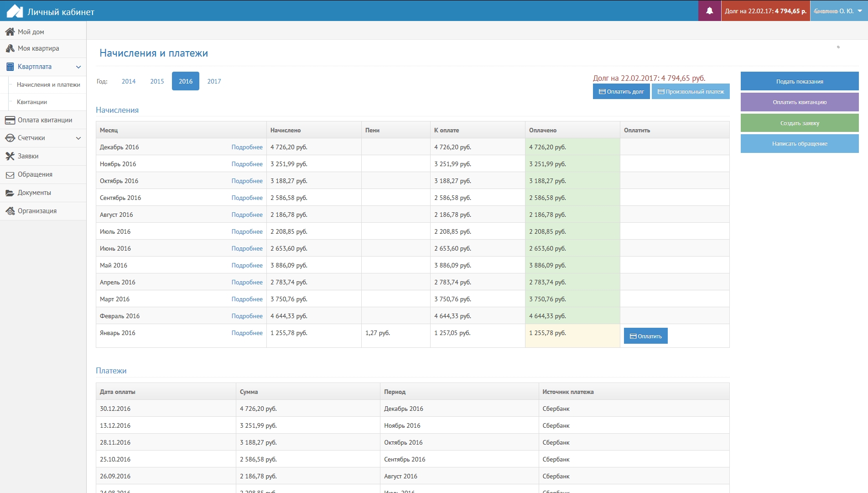Click the К оплате amount 1 257,05 руб.
The height and width of the screenshot is (493, 868).
[x=452, y=333]
